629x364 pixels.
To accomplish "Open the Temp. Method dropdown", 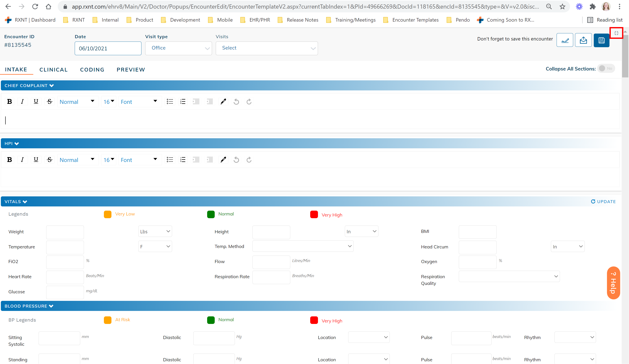I will click(x=303, y=246).
